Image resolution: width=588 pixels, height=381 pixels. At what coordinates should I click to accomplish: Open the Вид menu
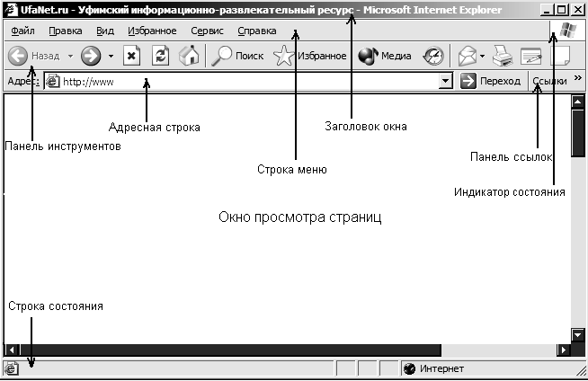pos(105,31)
